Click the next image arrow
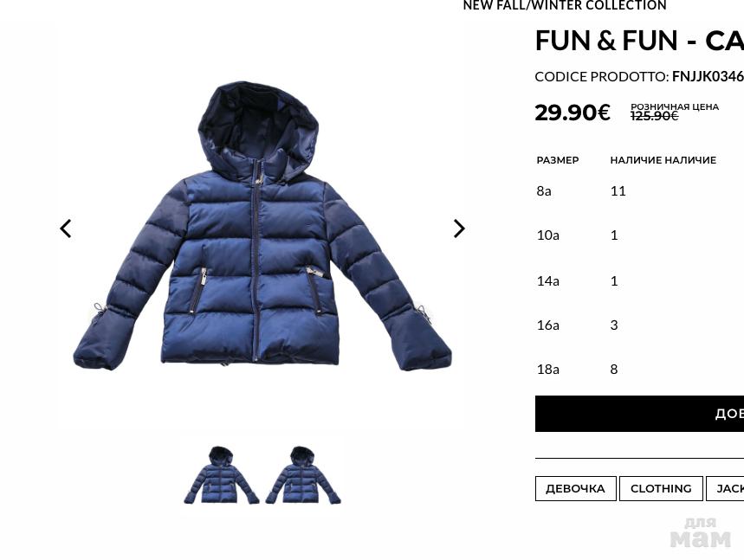The height and width of the screenshot is (560, 744). (459, 229)
